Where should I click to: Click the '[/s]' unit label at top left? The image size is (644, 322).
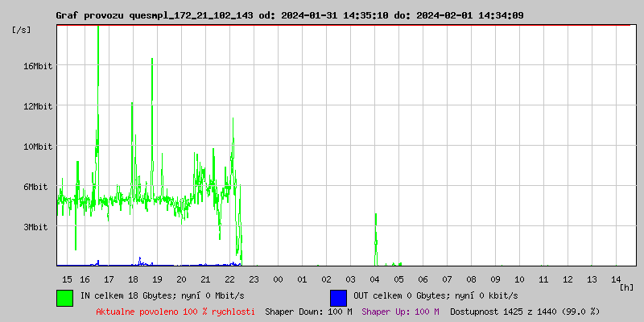click(22, 30)
